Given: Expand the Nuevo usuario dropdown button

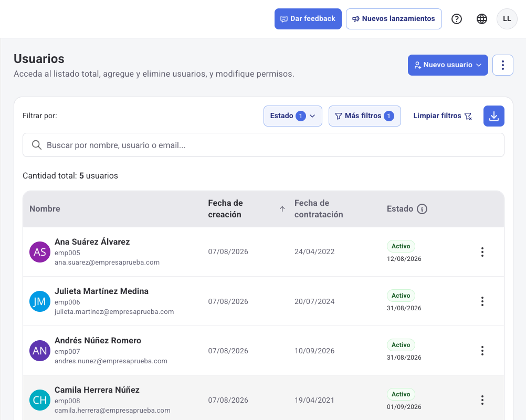Looking at the screenshot, I should click(448, 65).
